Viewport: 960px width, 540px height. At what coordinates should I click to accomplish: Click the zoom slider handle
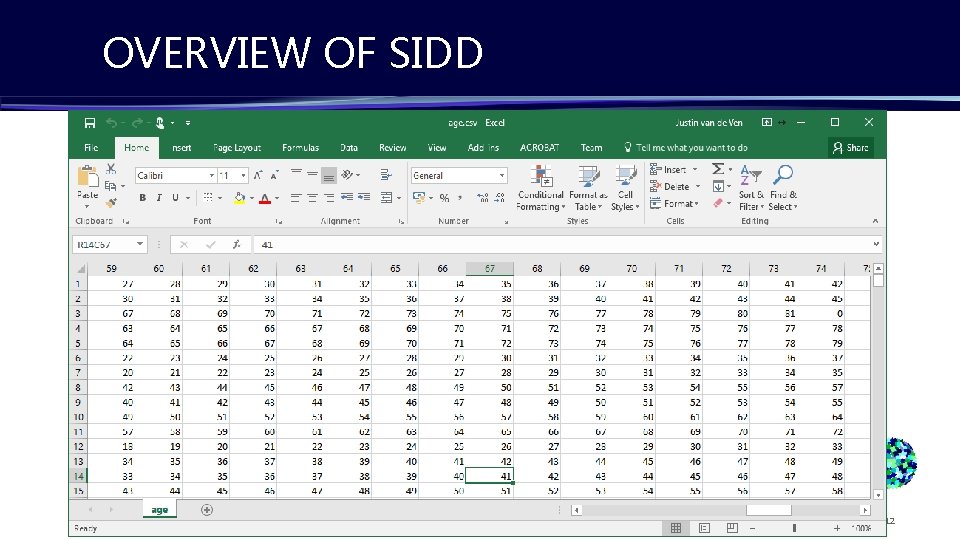tap(794, 528)
